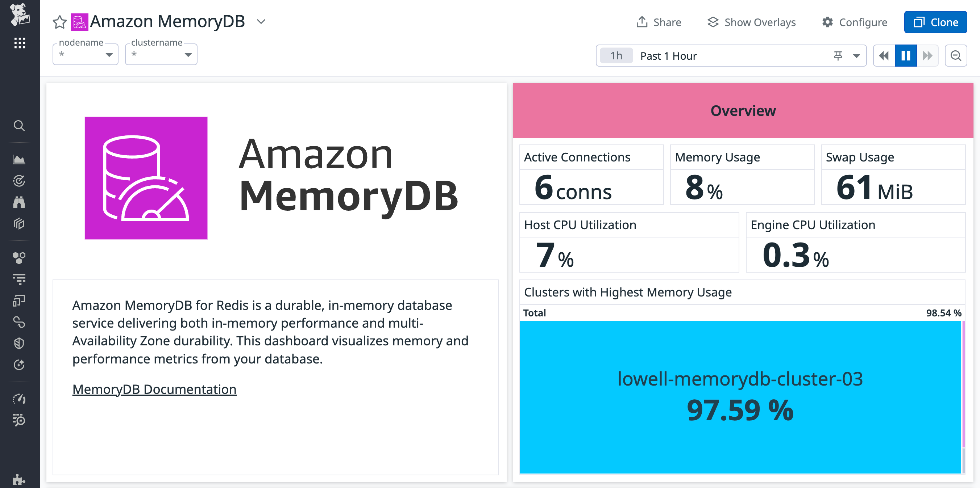The width and height of the screenshot is (980, 488).
Task: Open Monitors via the radar icon
Action: [20, 181]
